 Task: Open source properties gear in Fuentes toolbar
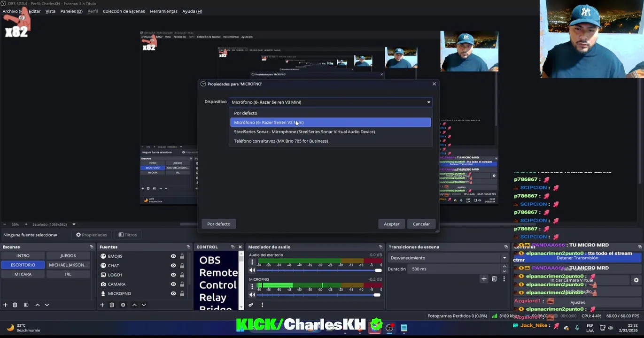coord(123,305)
